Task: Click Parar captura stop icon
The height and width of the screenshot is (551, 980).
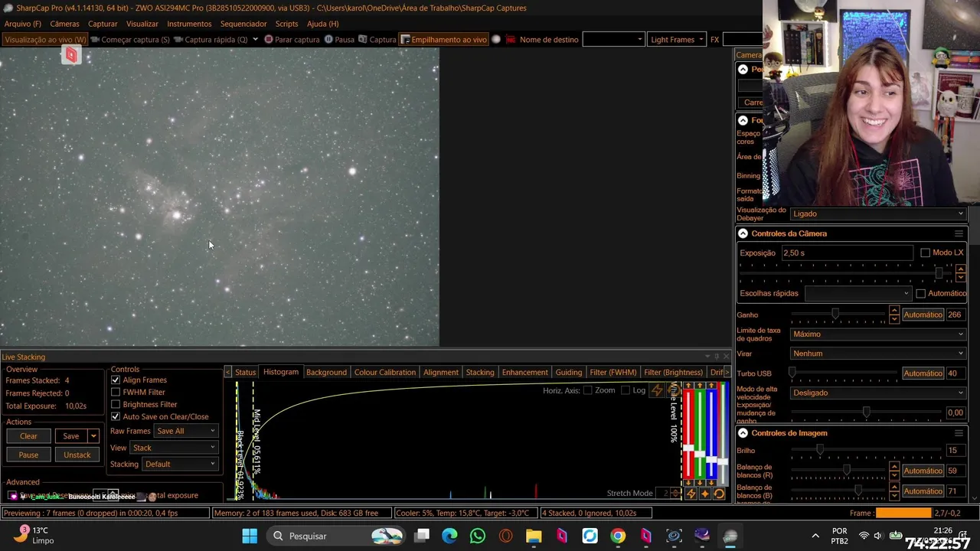Action: pyautogui.click(x=269, y=39)
